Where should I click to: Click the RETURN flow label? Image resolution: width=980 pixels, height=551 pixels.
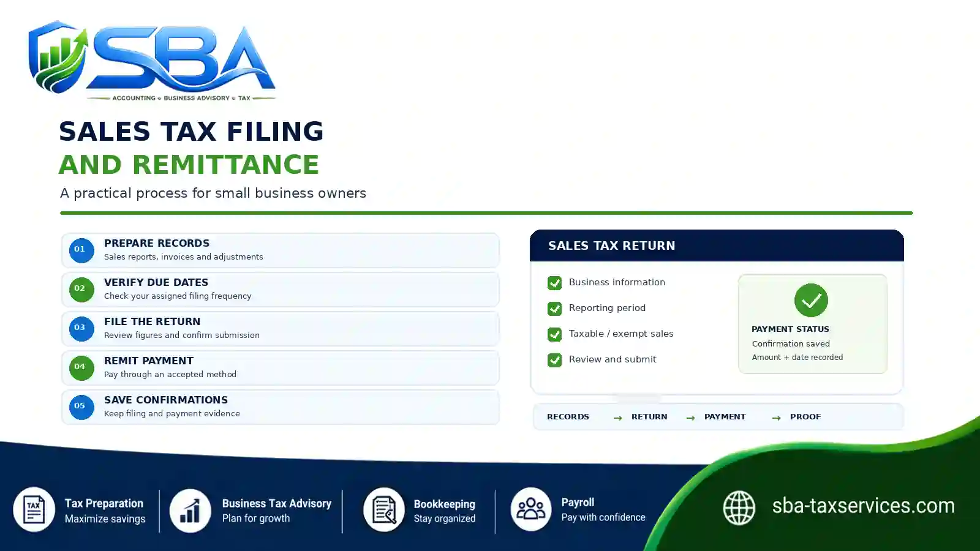click(649, 417)
